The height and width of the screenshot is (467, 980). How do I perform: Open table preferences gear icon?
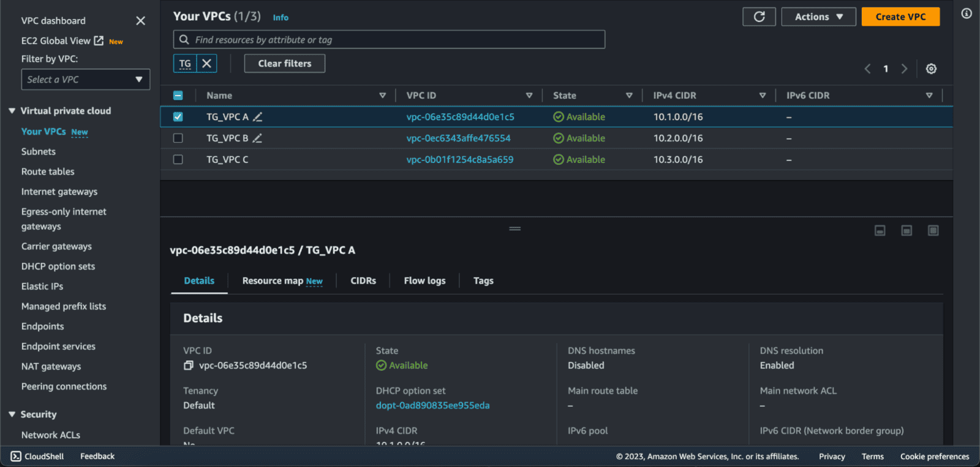(931, 69)
